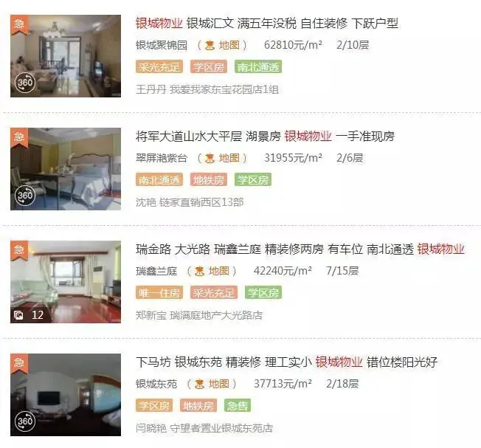
Task: Select the 采光充足 tag on first listing
Action: [x=159, y=67]
